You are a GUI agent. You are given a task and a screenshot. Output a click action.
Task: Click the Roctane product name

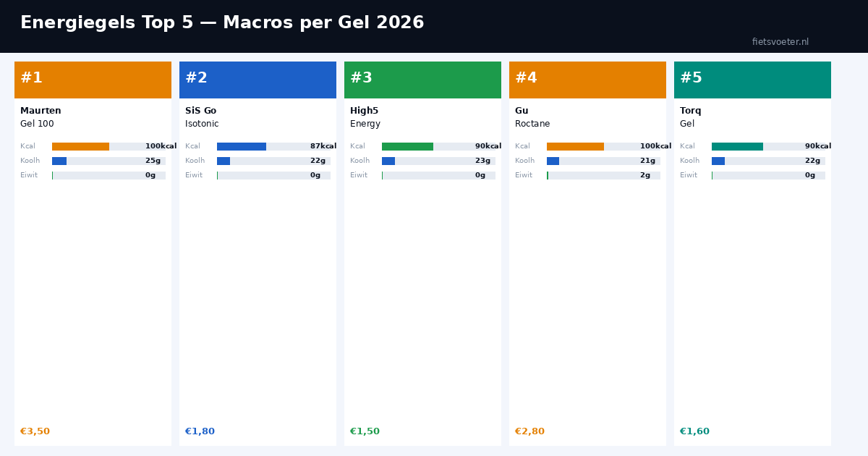pos(532,124)
